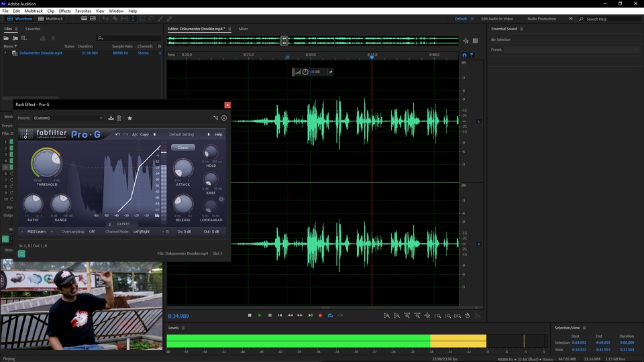Toggle FabFilter A/B comparison

[135, 134]
